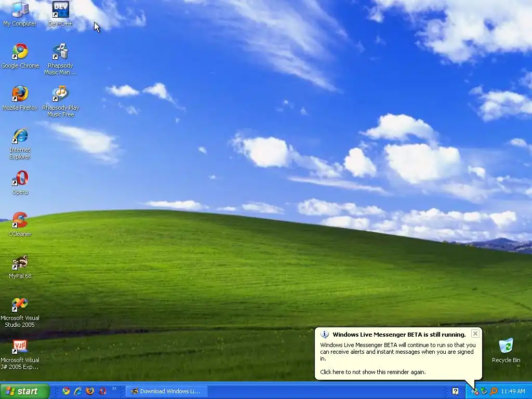Click the info icon in the Messenger balloon

(325, 335)
